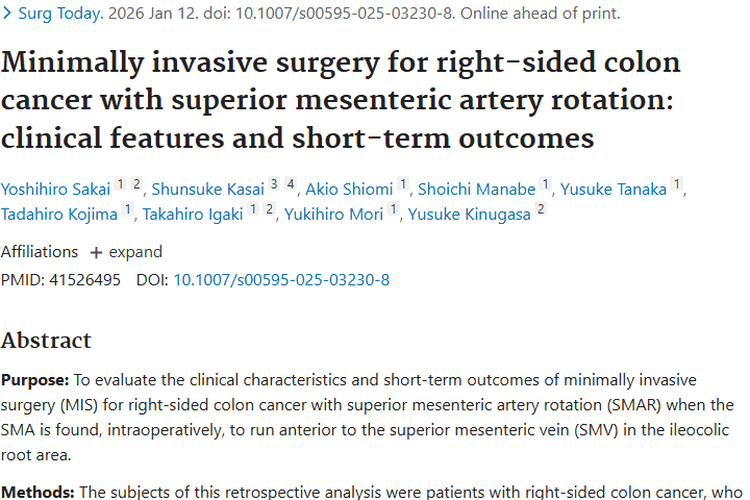Click affiliation superscript 2 after Yusuke Kinugasa
The image size is (750, 500).
(541, 210)
